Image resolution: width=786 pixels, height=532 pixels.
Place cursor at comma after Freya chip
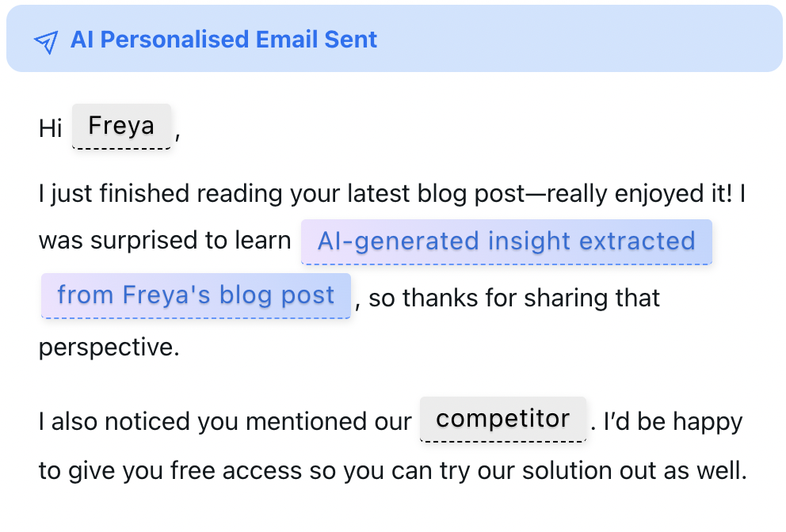[x=177, y=136]
